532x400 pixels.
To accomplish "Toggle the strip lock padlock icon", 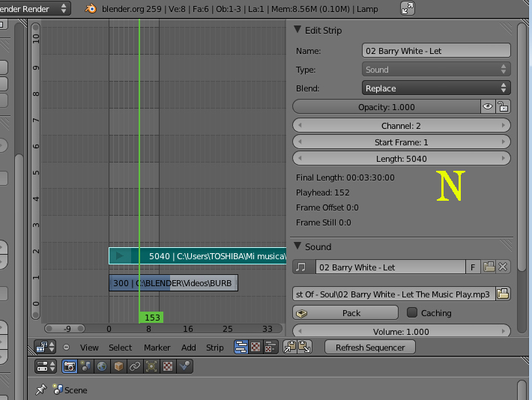I will [504, 107].
